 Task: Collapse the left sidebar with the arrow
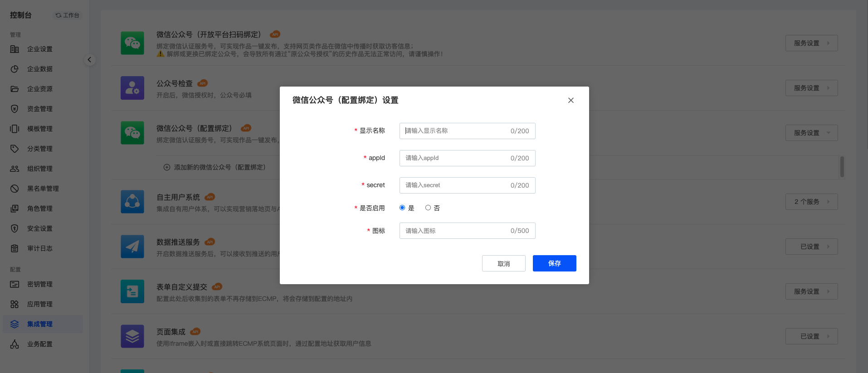point(90,60)
